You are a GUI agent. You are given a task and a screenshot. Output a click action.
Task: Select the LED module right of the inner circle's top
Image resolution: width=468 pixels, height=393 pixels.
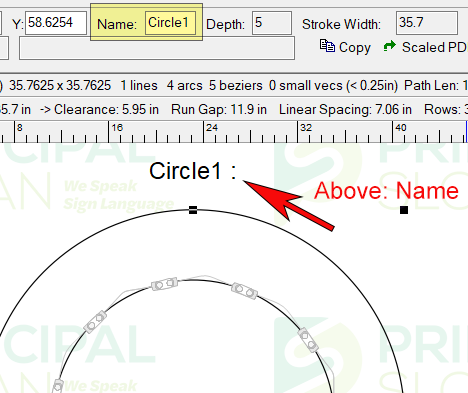point(245,291)
